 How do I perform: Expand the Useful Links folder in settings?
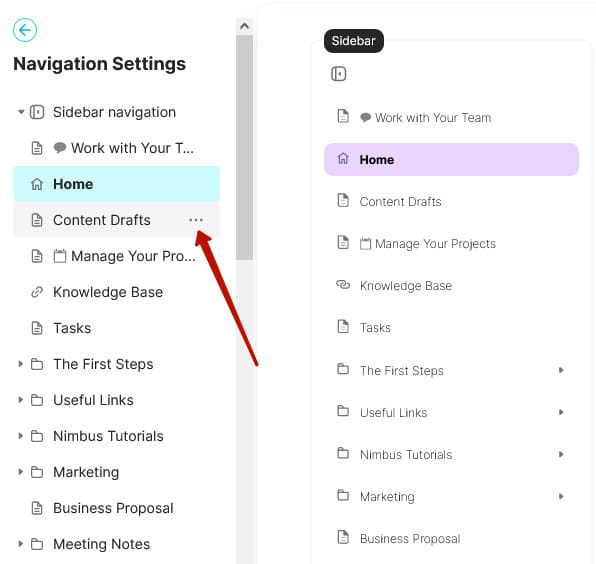[21, 400]
